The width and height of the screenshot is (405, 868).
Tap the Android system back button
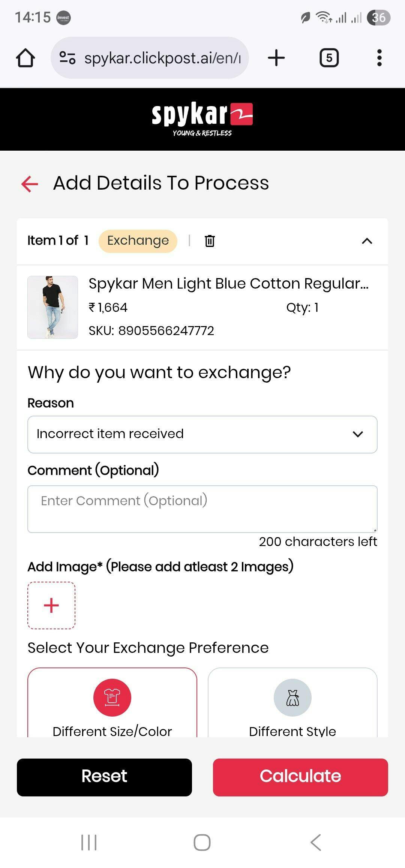coord(316,843)
